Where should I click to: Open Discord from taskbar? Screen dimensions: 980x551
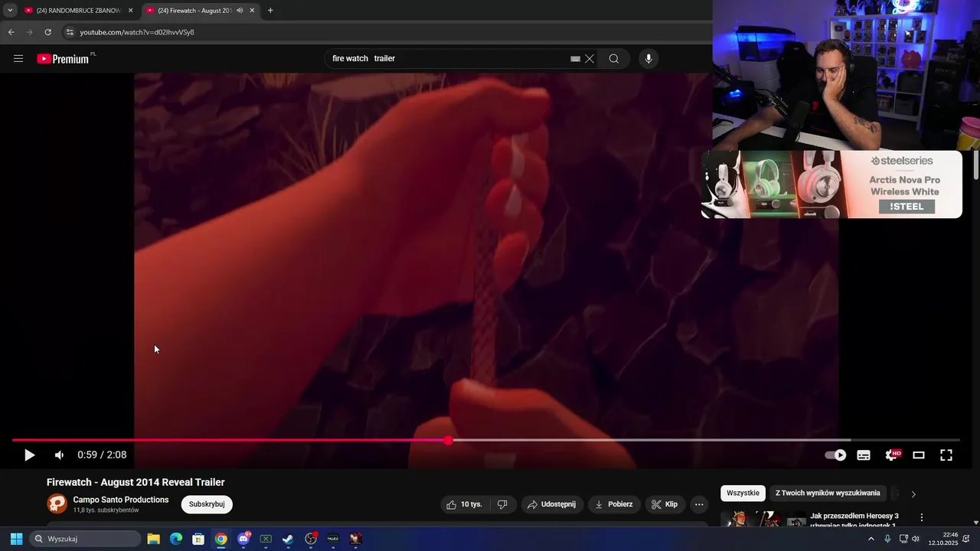pos(243,539)
